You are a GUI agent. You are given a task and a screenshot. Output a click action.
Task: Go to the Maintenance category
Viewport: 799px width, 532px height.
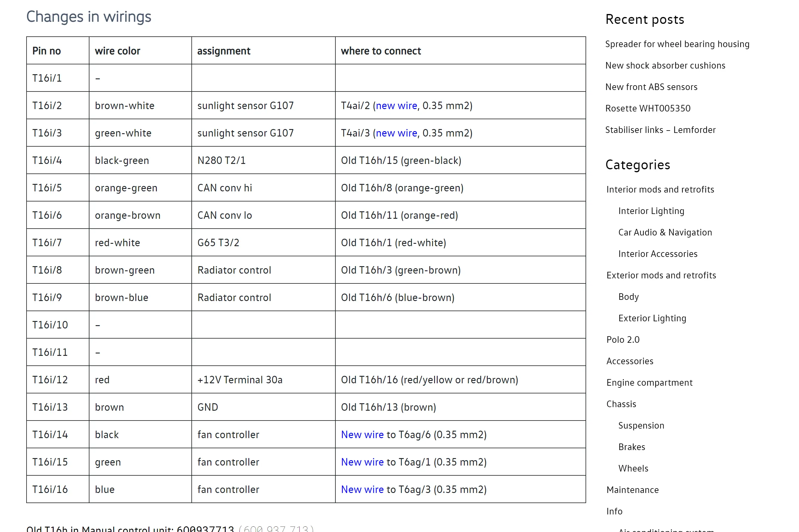(632, 490)
